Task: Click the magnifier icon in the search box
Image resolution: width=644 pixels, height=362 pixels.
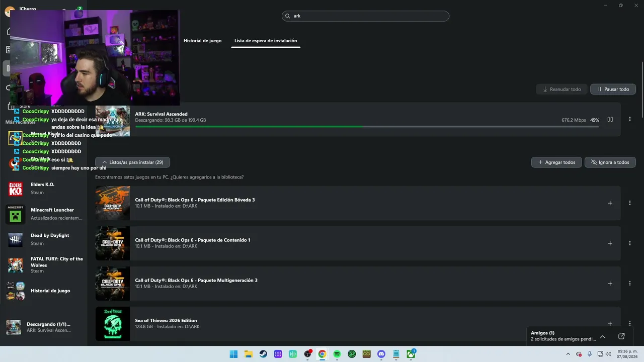Action: (288, 16)
